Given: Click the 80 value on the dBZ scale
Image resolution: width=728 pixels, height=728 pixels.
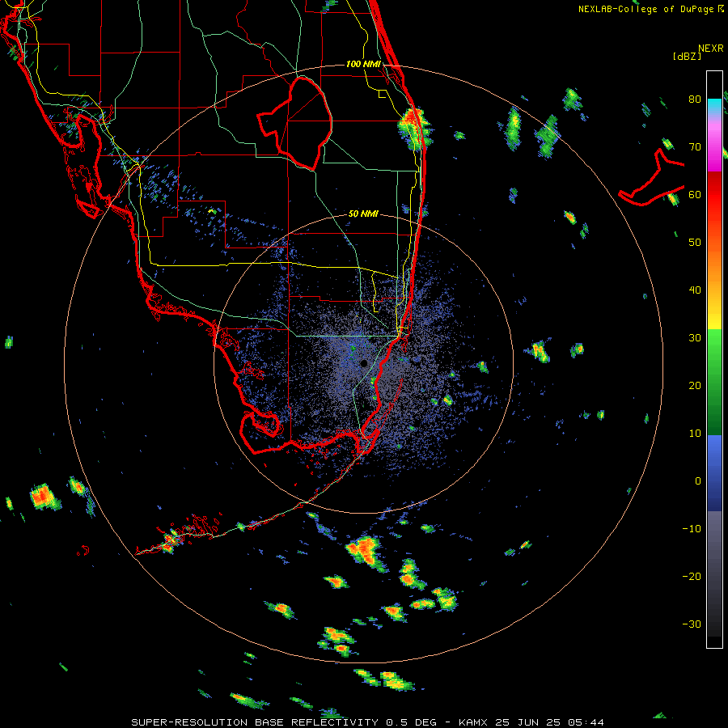Looking at the screenshot, I should point(695,99).
